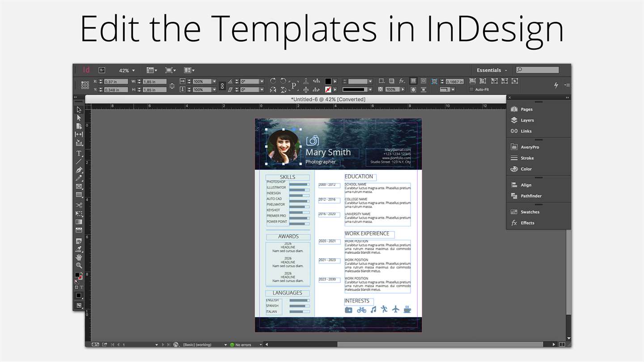Viewport: 644px width, 362px height.
Task: Select the Scissors tool
Action: point(79,205)
